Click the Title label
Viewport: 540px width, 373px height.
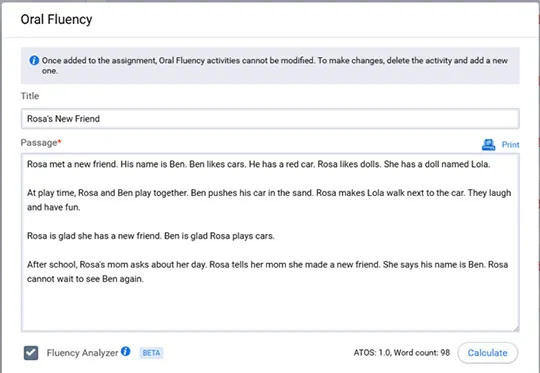pyautogui.click(x=30, y=96)
